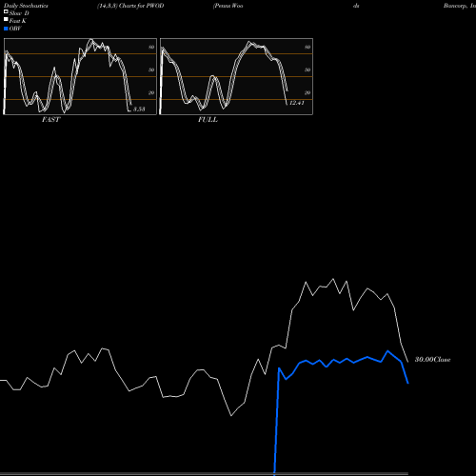
Task: Click the 12.41 value in the FULL chart
Action: [297, 103]
